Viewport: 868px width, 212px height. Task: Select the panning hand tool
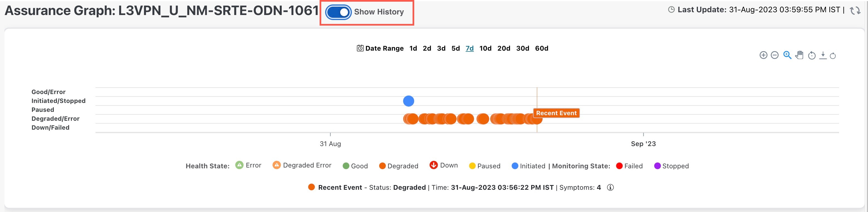pos(799,55)
